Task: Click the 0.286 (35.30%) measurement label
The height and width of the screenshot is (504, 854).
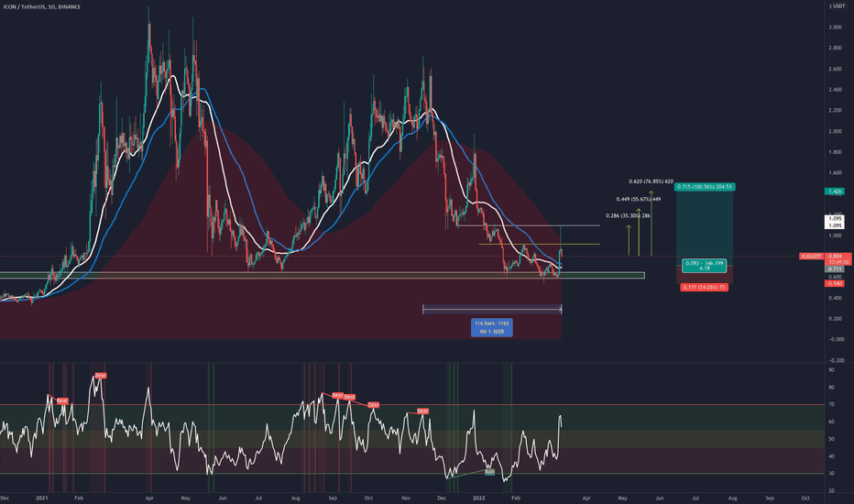Action: click(x=628, y=215)
